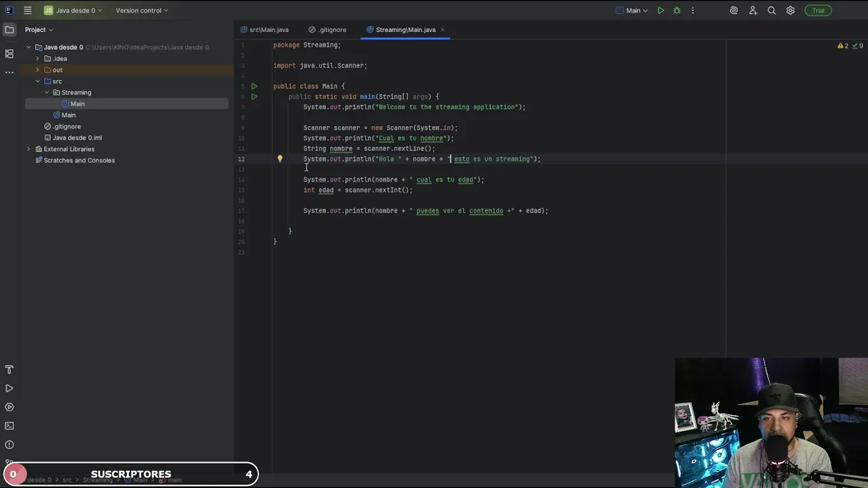Screen dimensions: 868x488
Task: Open the Main run configuration dropdown
Action: pos(631,10)
